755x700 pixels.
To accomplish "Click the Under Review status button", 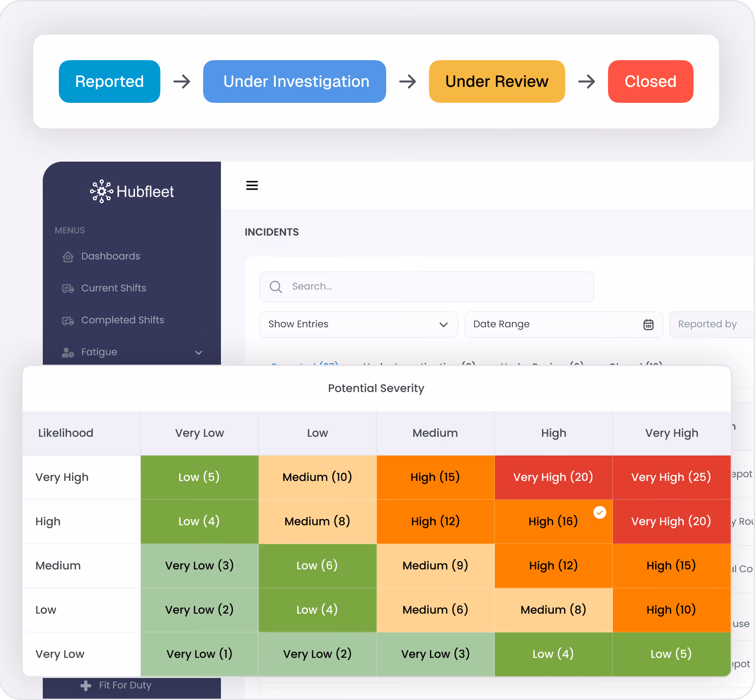I will (x=497, y=81).
